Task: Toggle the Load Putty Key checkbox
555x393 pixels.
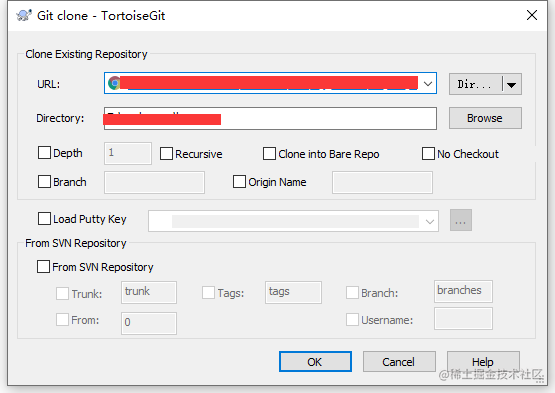Action: coord(44,219)
